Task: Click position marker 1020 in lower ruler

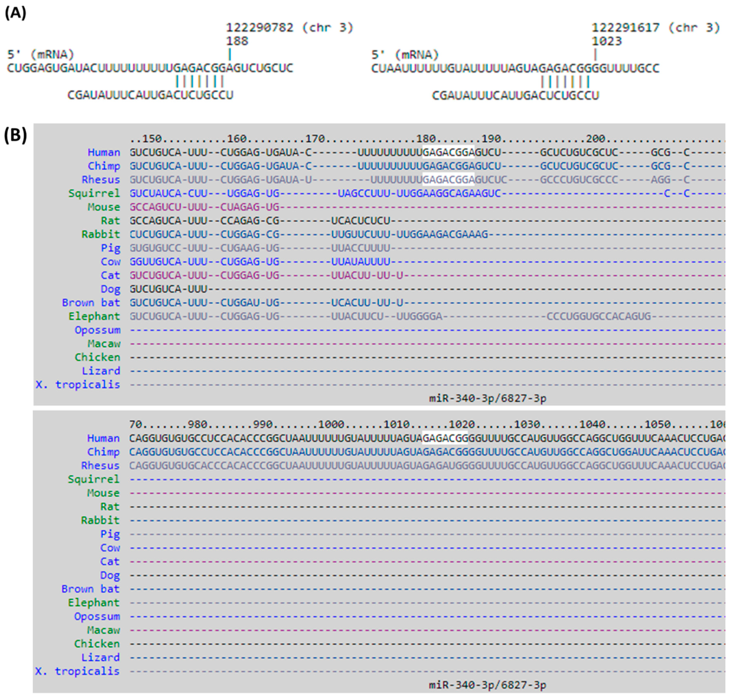Action: [461, 425]
